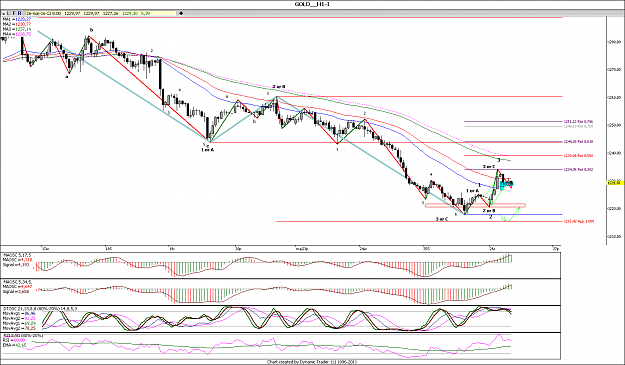Viewport: 625px width, 365px height.
Task: Click the light red support zone rectangle
Action: [x=476, y=206]
